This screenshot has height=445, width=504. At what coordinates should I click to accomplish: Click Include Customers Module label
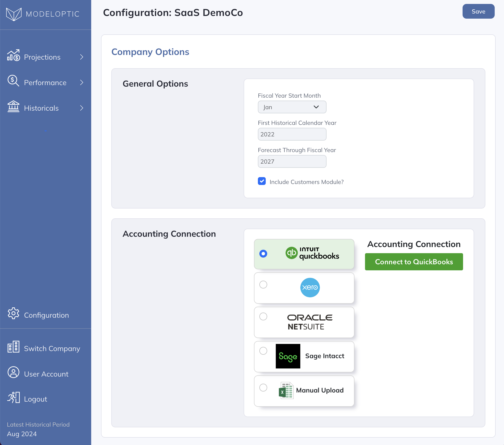(306, 182)
